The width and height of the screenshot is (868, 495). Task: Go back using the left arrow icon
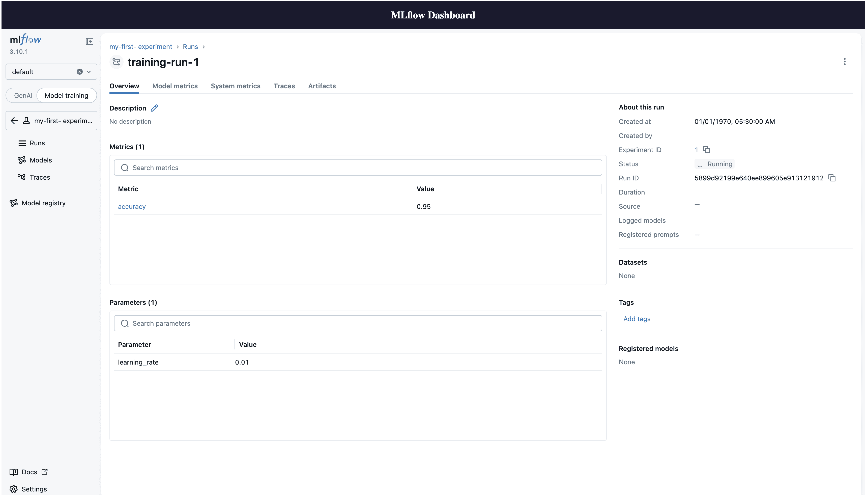point(14,121)
